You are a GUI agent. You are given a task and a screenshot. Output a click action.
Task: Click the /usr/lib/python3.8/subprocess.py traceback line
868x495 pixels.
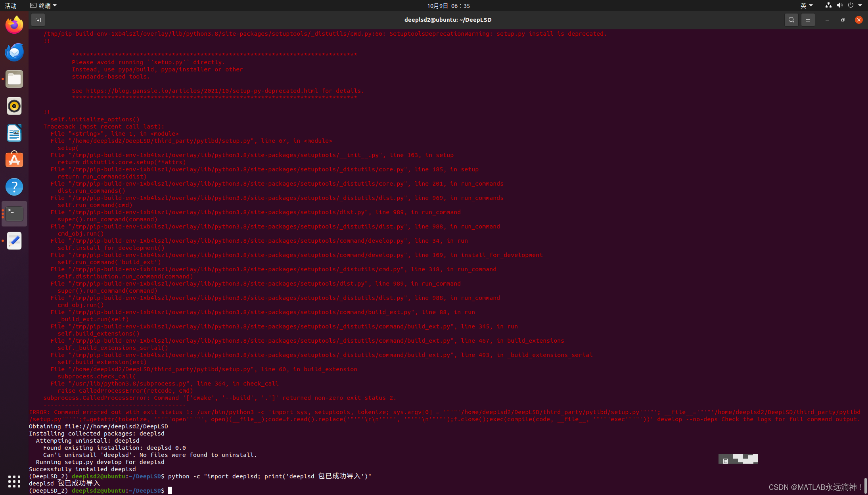tap(165, 384)
